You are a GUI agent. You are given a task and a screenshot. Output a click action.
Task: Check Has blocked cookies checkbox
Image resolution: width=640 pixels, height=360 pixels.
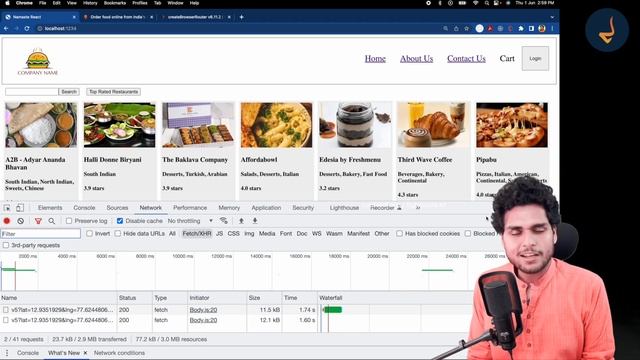[399, 233]
